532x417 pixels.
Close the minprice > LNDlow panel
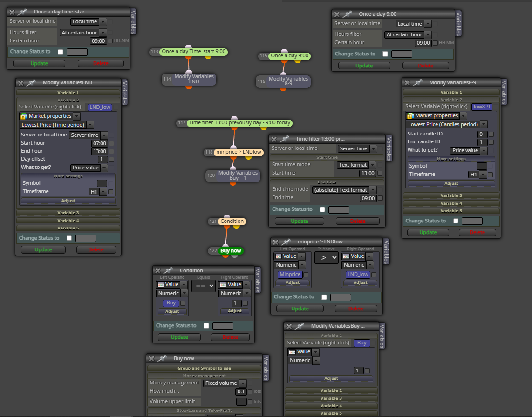[x=276, y=242]
